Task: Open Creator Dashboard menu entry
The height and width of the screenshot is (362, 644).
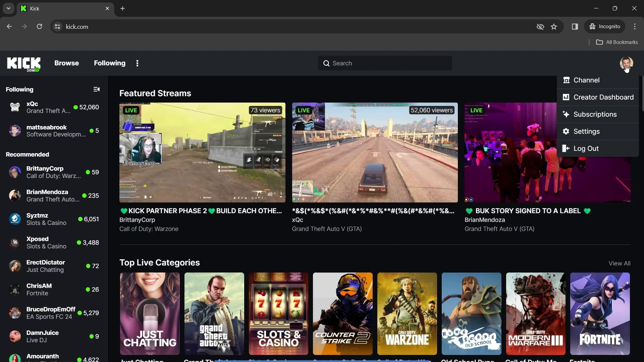Action: tap(603, 97)
